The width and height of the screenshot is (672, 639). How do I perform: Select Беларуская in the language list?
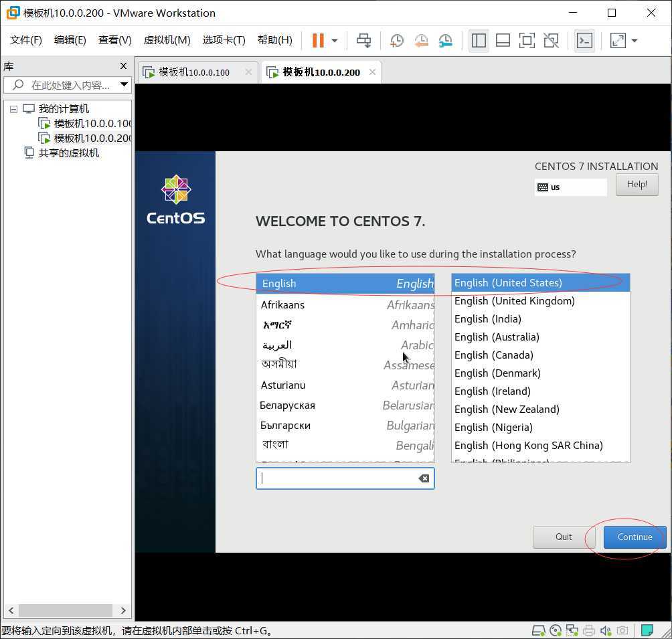point(345,405)
